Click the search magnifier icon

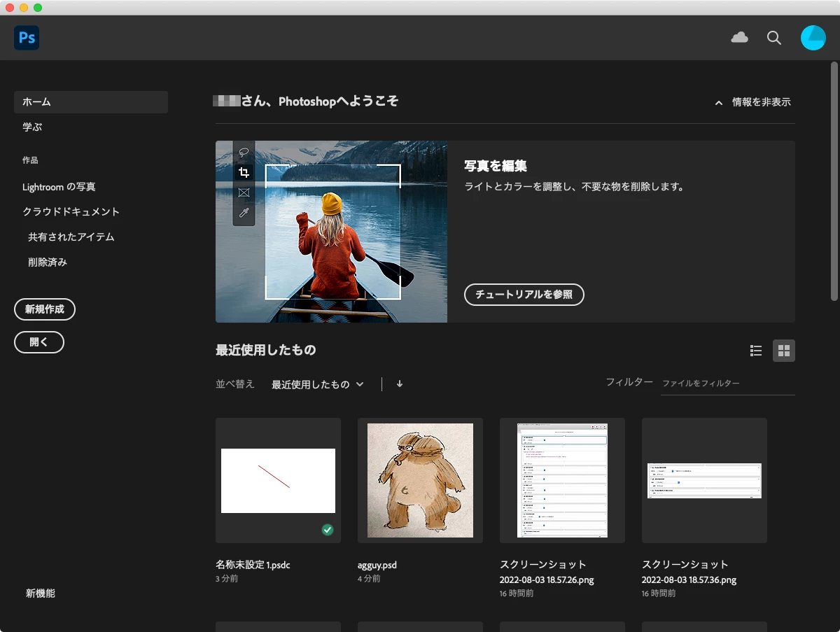tap(774, 38)
